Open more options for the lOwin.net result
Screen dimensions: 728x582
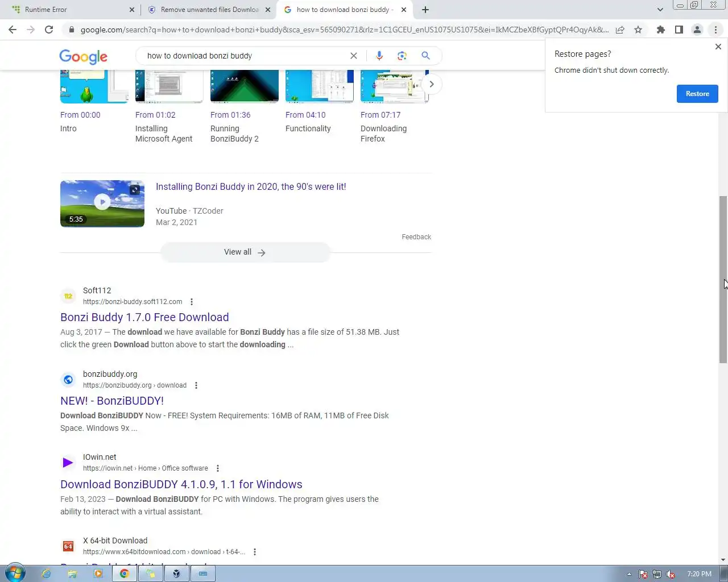218,468
